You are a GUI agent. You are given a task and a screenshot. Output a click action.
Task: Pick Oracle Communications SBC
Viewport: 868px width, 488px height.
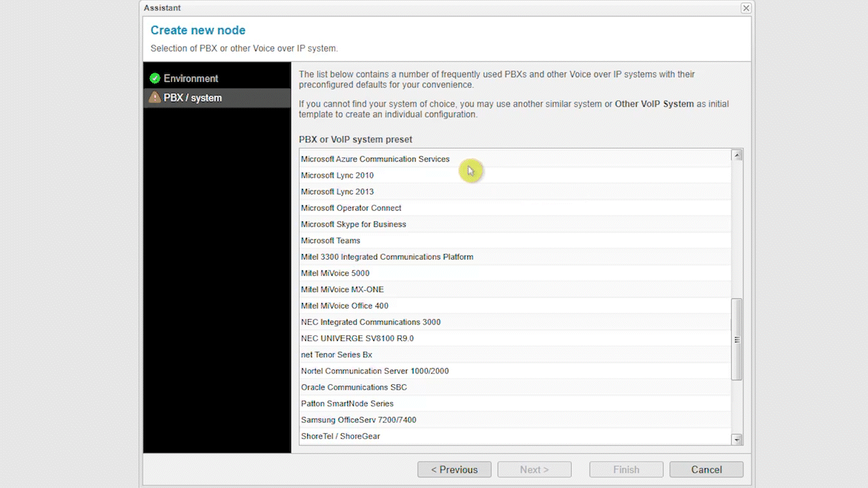tap(515, 387)
